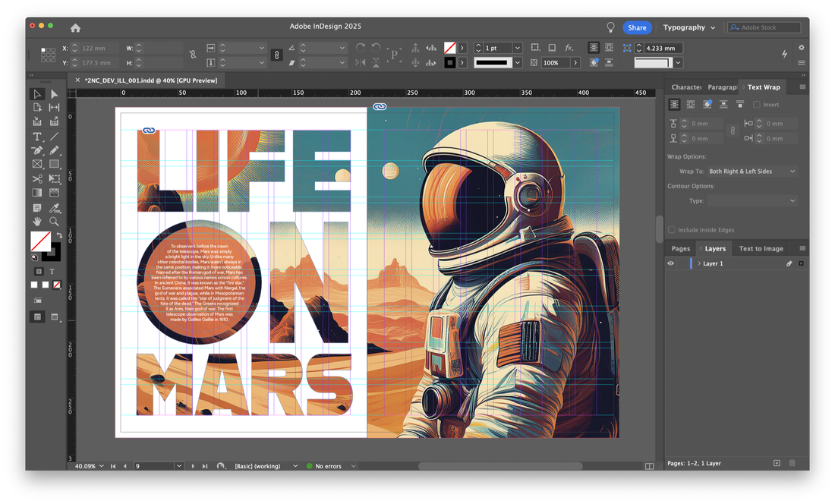This screenshot has width=835, height=504.
Task: Select the Direct Selection tool
Action: 55,94
